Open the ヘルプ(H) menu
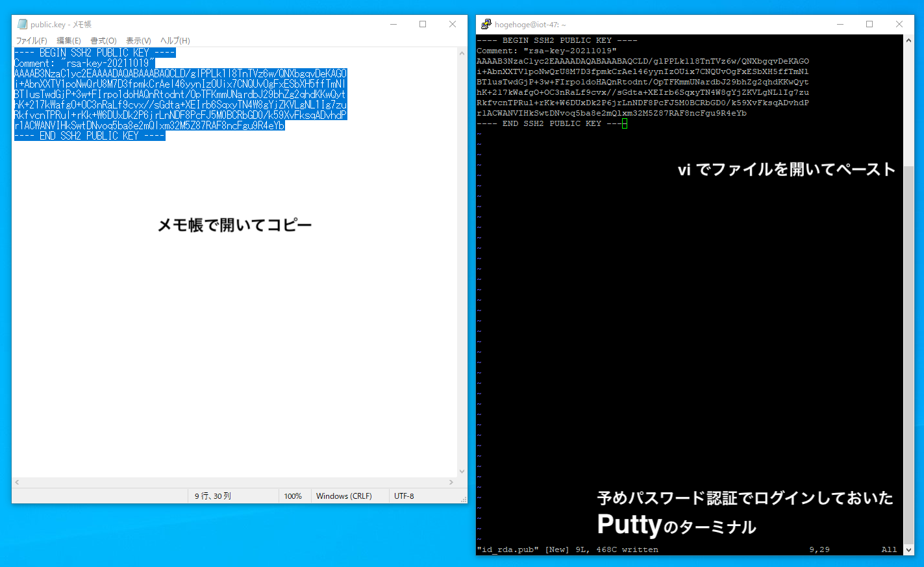The width and height of the screenshot is (924, 567). 175,41
